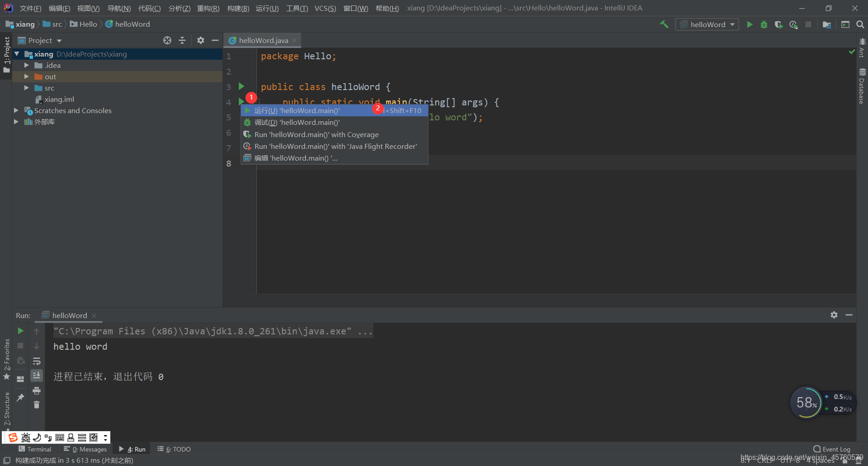Choose 运行(U) 'helloWord.main()' from popup

[335, 110]
